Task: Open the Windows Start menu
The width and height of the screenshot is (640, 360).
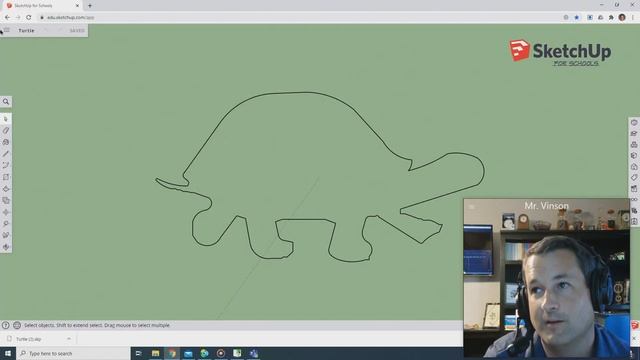Action: click(x=8, y=353)
